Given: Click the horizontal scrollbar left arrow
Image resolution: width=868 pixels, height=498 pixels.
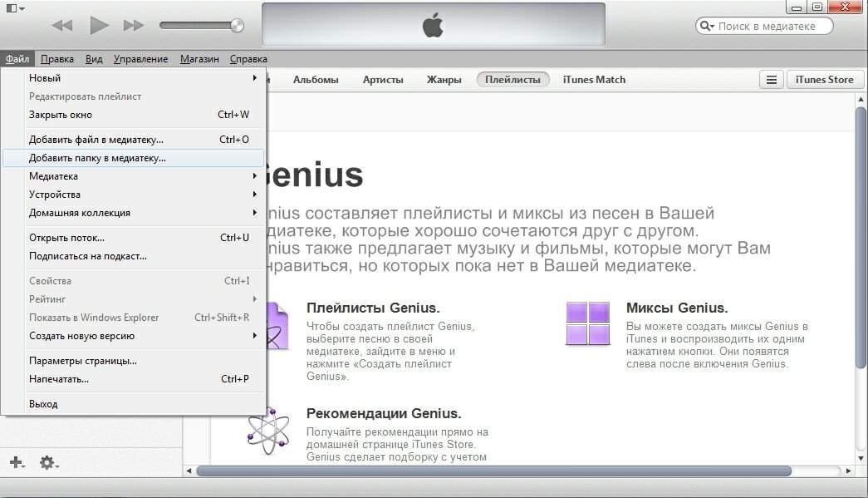Looking at the screenshot, I should (x=189, y=471).
